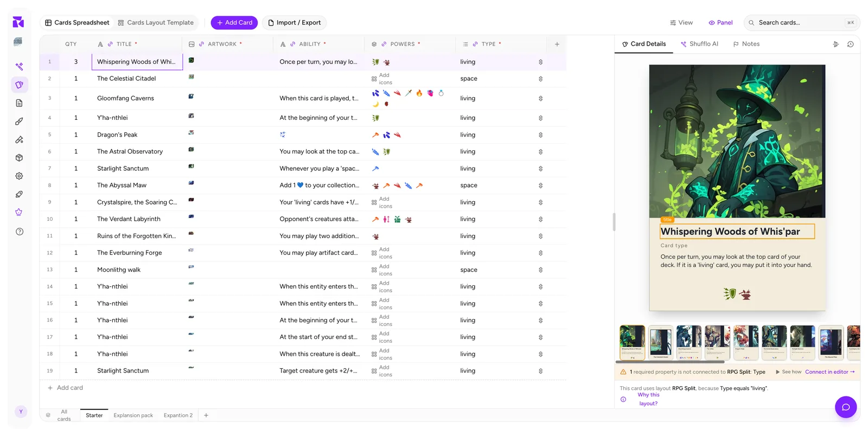Expand the See how disclosure
Image resolution: width=868 pixels, height=429 pixels.
coord(788,372)
